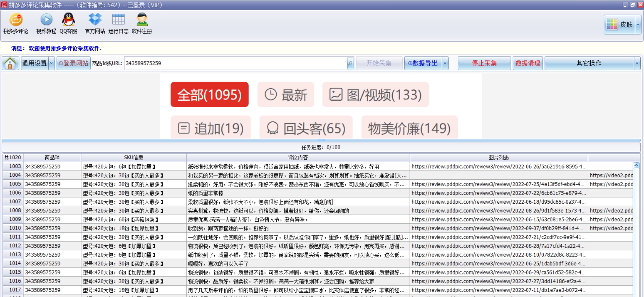The image size is (644, 297).
Task: Expand the 皮肤 skin dropdown arrow
Action: [638, 25]
